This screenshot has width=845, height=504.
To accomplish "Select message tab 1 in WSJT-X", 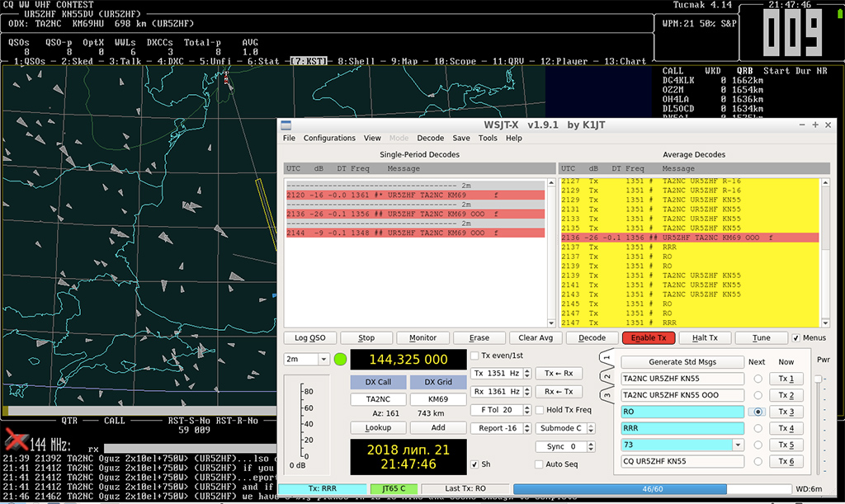I will click(x=607, y=357).
